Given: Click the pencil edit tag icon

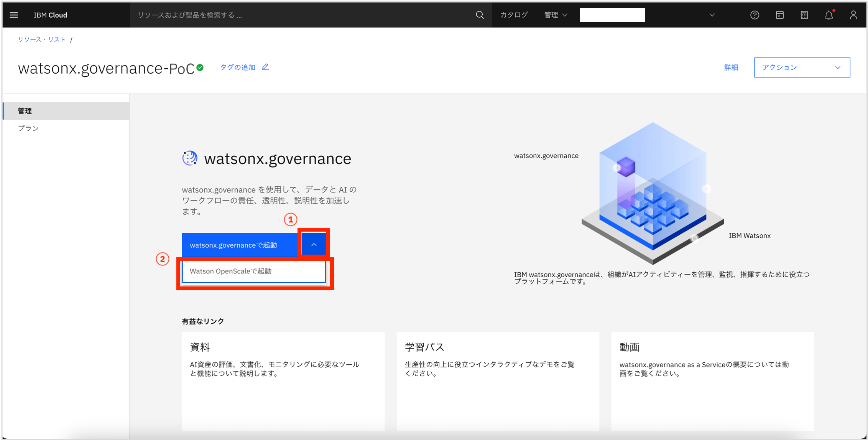Looking at the screenshot, I should pyautogui.click(x=265, y=67).
